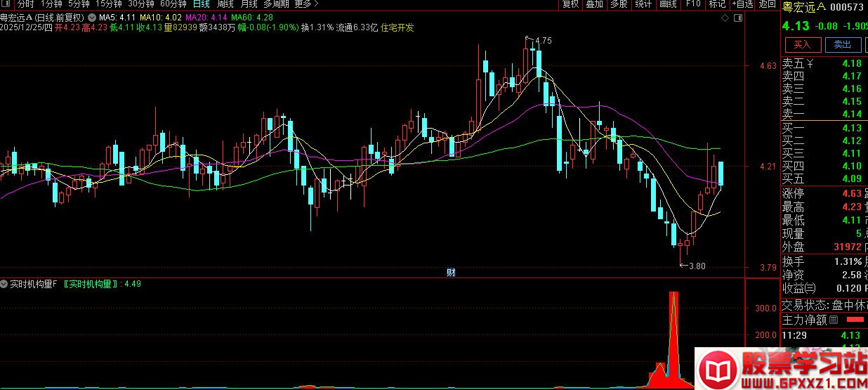Click the panel layout icon at top-left
The height and width of the screenshot is (390, 868).
6,4
